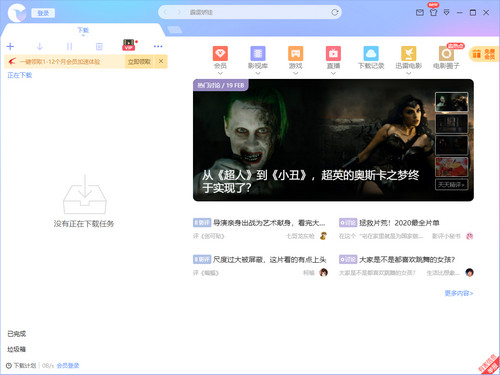Click the 七哥龙东枪 author avatar
Viewport: 500px width, 375px height.
coord(323,236)
